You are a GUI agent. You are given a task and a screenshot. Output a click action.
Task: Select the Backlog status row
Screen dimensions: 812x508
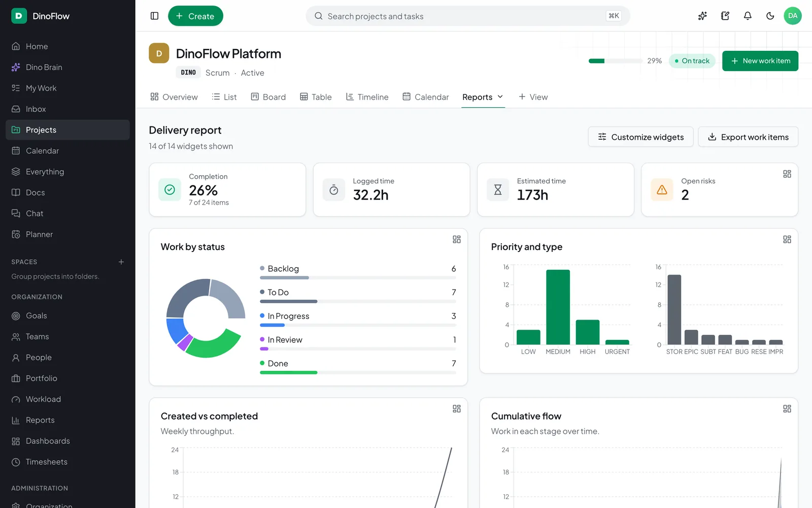pos(358,272)
